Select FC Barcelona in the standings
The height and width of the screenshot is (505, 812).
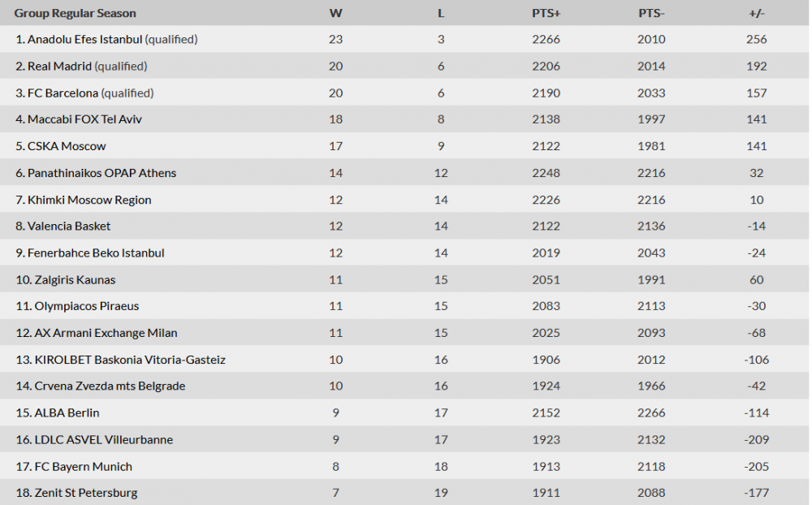tap(63, 93)
